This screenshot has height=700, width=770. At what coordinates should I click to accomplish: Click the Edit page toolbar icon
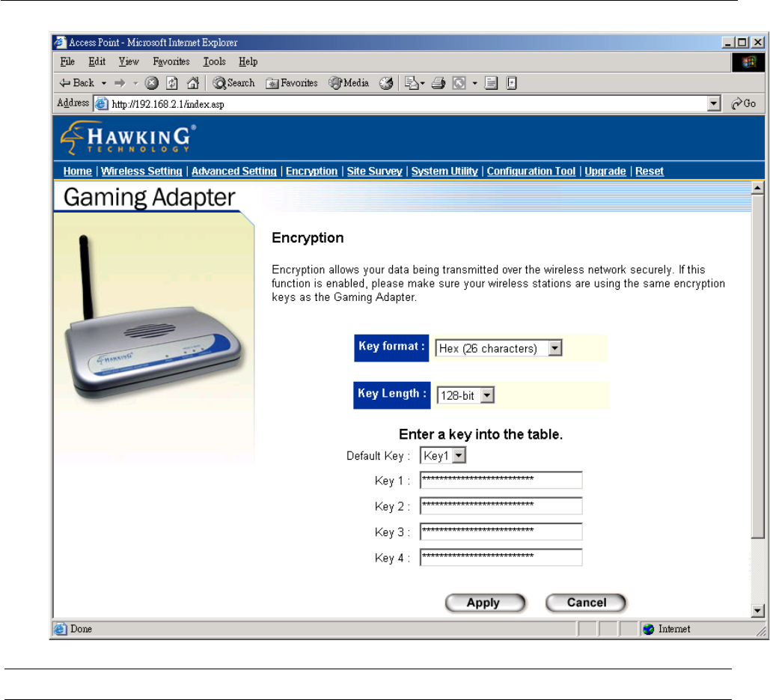click(x=459, y=83)
